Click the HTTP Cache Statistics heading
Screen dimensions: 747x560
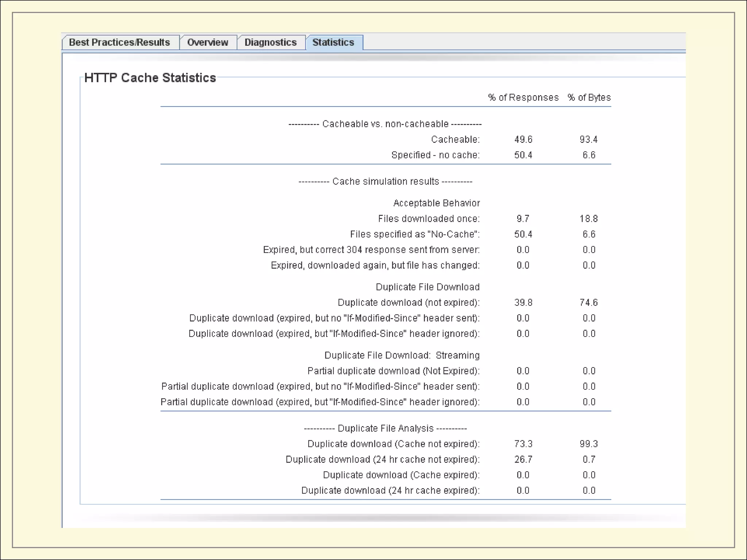coord(150,78)
